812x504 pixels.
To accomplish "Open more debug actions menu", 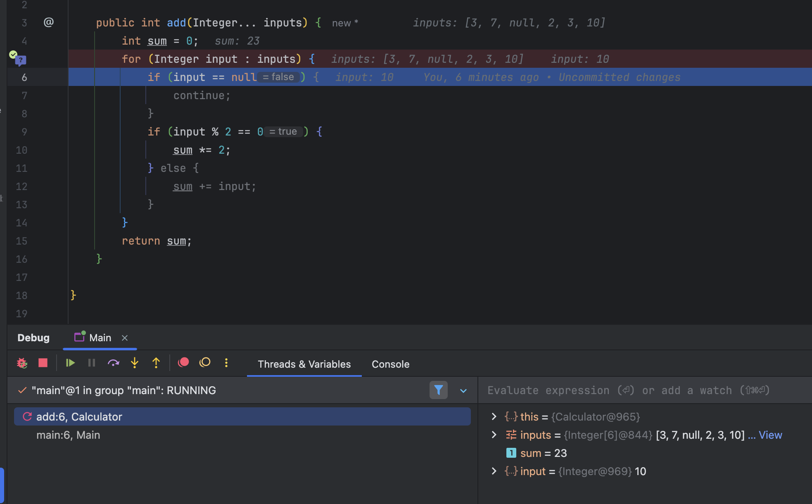I will click(x=226, y=363).
